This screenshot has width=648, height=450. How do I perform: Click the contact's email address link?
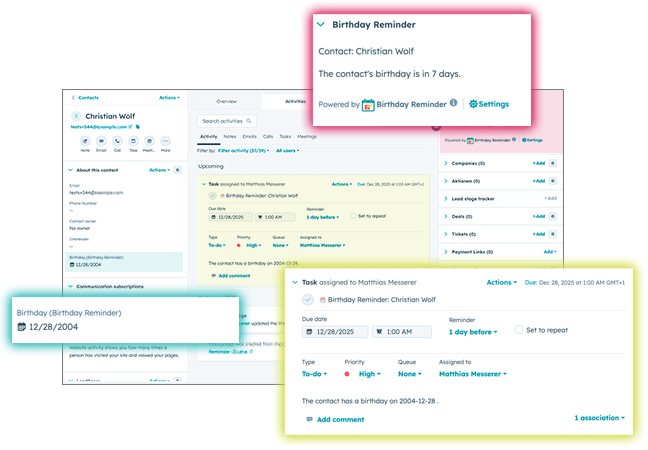pos(98,127)
